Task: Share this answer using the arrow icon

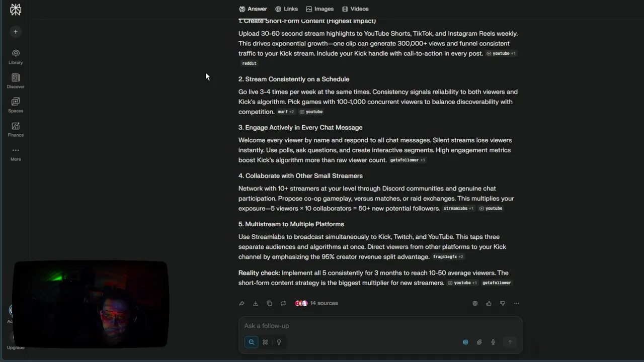Action: click(242, 303)
